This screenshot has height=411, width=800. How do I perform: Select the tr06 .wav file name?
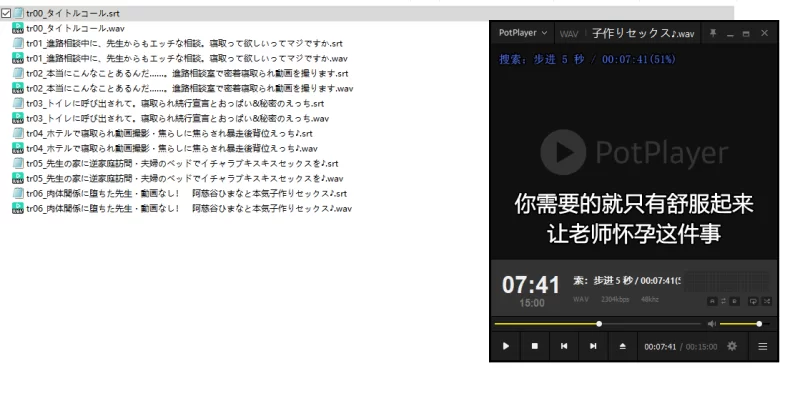point(189,209)
